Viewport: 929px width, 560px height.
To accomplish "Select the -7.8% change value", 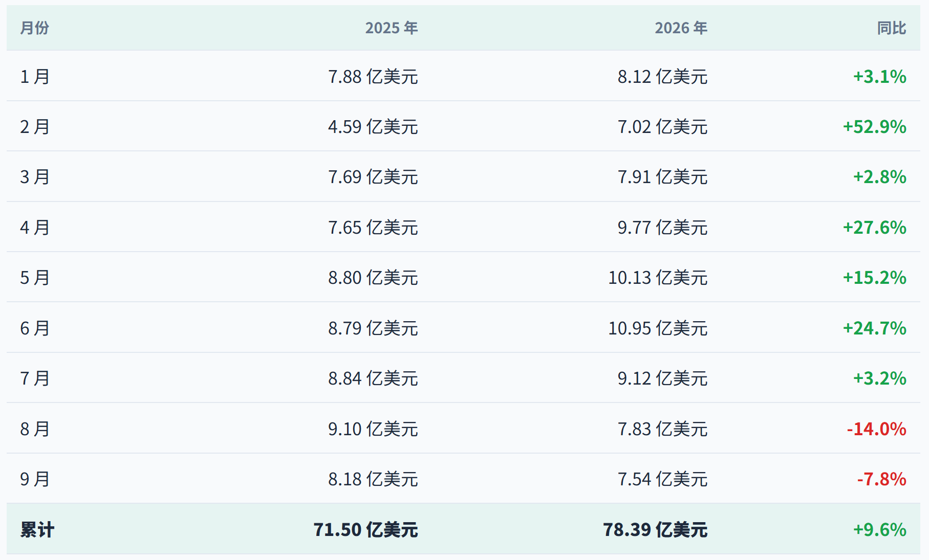I will click(881, 479).
